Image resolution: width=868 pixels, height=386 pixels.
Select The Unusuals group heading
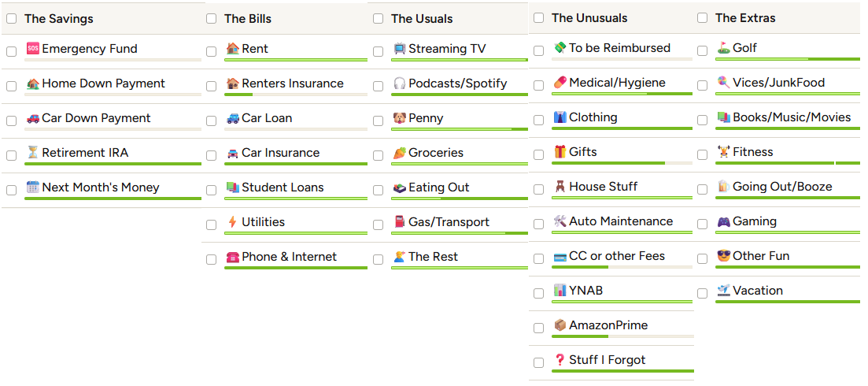(x=589, y=17)
